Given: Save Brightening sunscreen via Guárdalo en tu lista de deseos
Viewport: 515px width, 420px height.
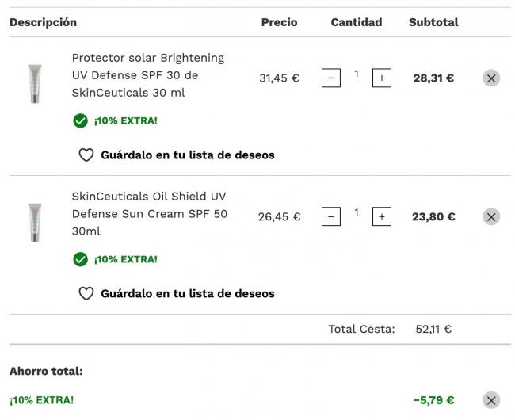Looking at the screenshot, I should [x=188, y=155].
